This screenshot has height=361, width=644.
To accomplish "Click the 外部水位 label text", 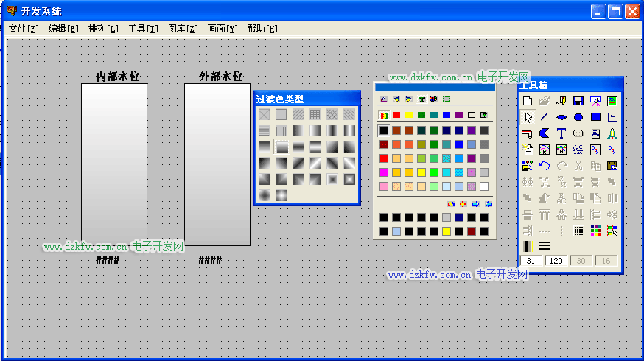I will click(220, 77).
